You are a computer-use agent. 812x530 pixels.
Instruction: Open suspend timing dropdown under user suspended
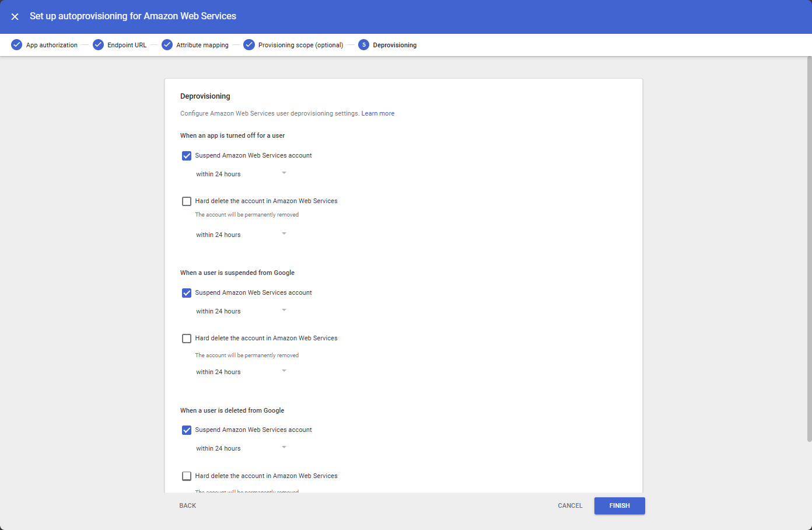[241, 311]
